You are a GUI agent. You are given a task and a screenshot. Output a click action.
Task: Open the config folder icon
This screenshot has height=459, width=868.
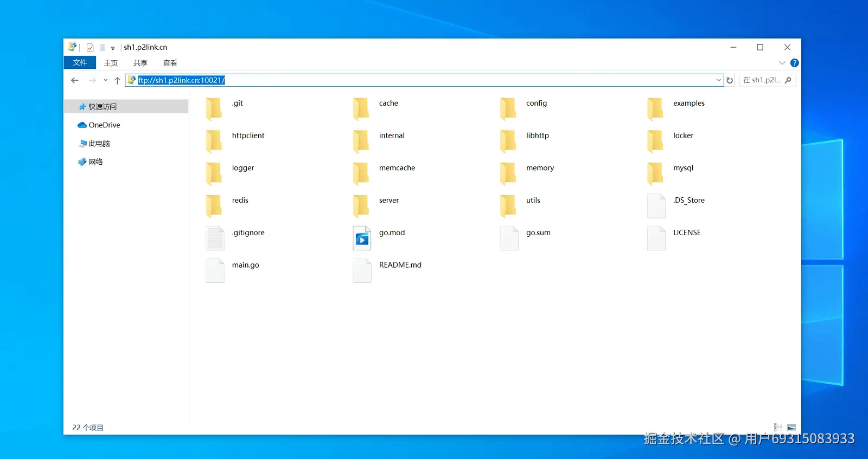click(x=508, y=108)
